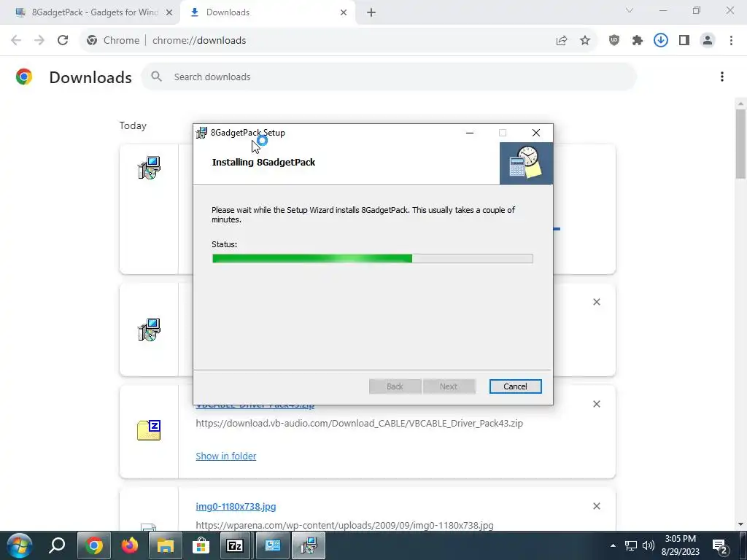Viewport: 747px width, 560px height.
Task: Go forward in Chrome
Action: tap(39, 40)
